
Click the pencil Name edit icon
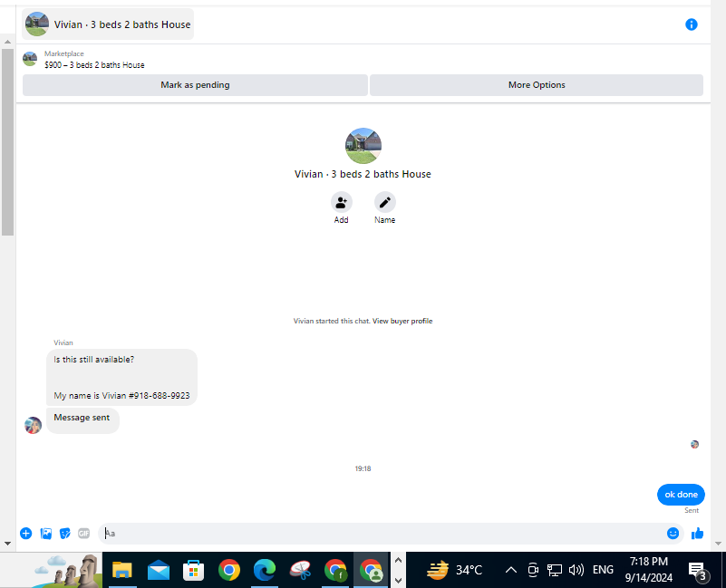[x=385, y=202]
